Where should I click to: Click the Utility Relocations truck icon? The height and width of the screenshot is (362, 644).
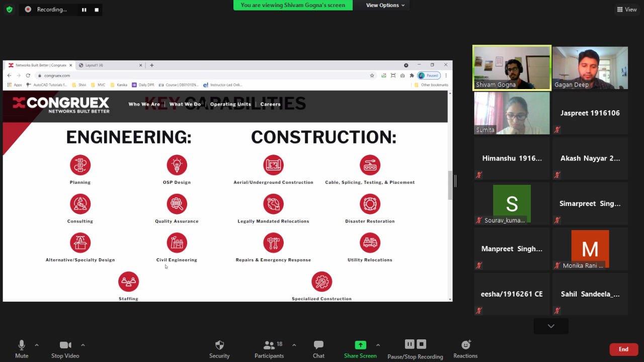pyautogui.click(x=370, y=243)
